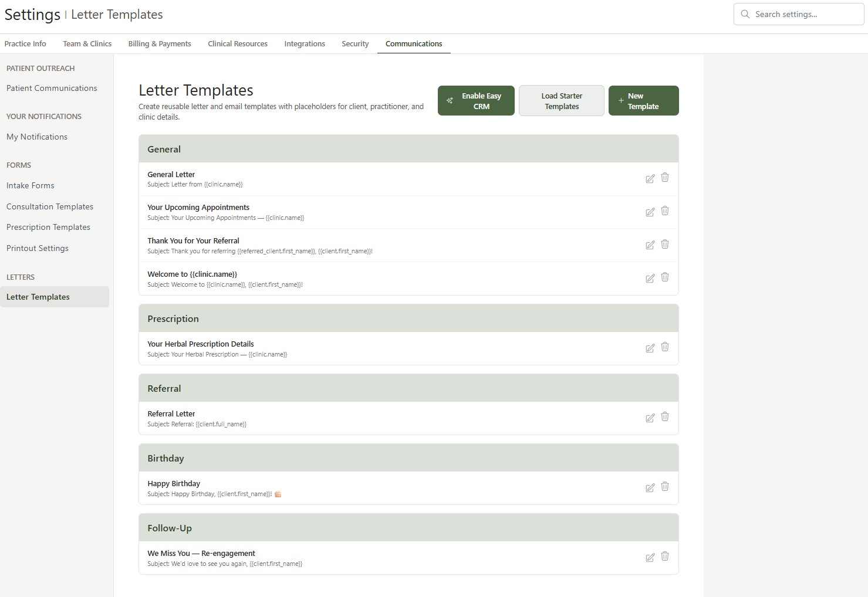The width and height of the screenshot is (868, 597).
Task: Load Starter Templates
Action: [x=561, y=100]
